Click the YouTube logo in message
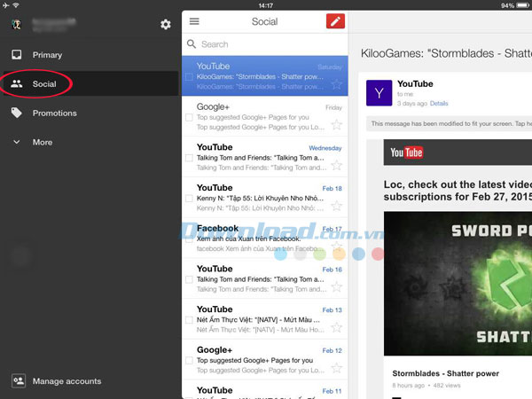 (x=406, y=153)
